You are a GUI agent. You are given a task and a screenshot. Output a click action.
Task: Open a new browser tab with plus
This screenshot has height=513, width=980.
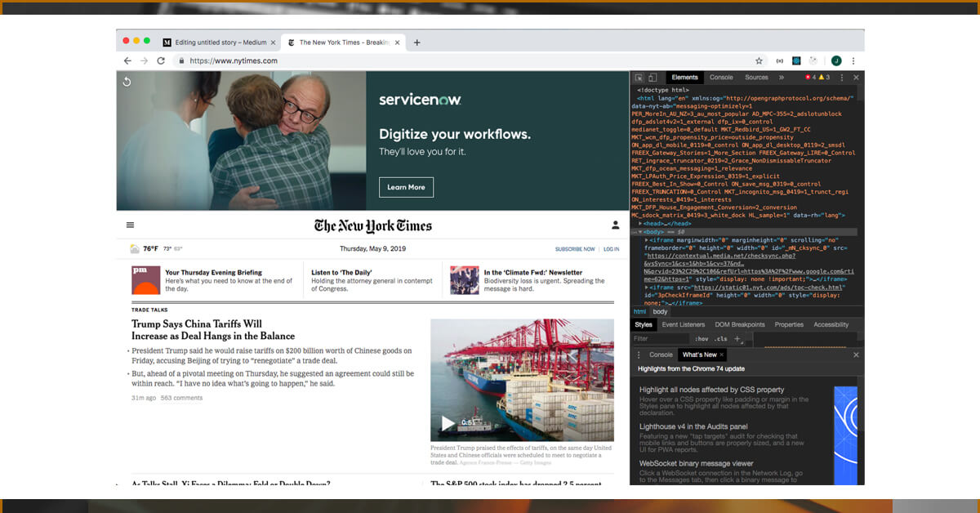(x=417, y=42)
